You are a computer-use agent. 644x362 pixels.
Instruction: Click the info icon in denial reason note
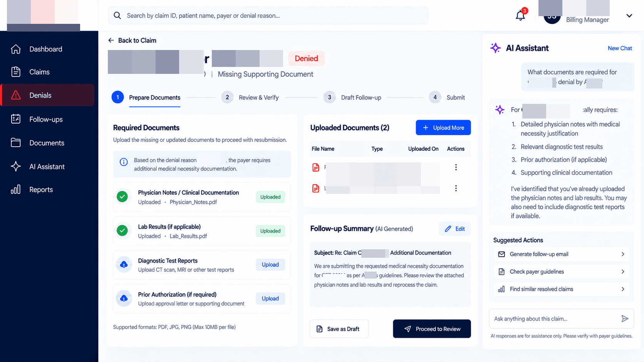coord(124,162)
